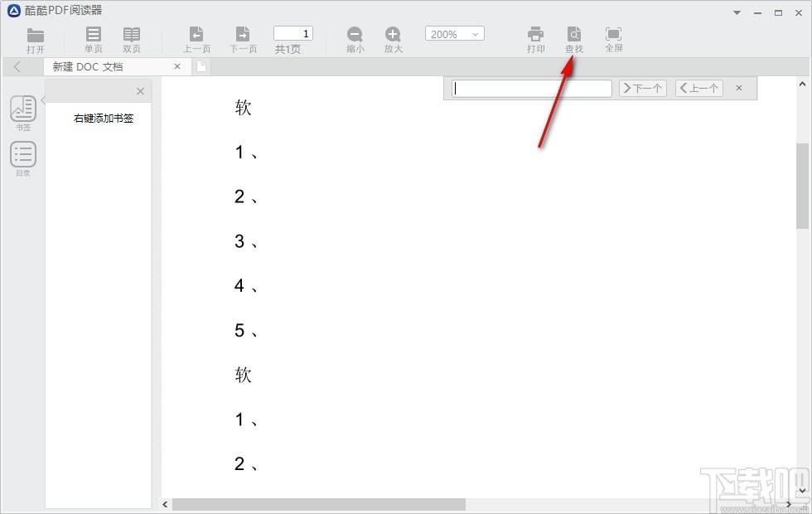Switch to 单页 single page view

click(x=93, y=40)
